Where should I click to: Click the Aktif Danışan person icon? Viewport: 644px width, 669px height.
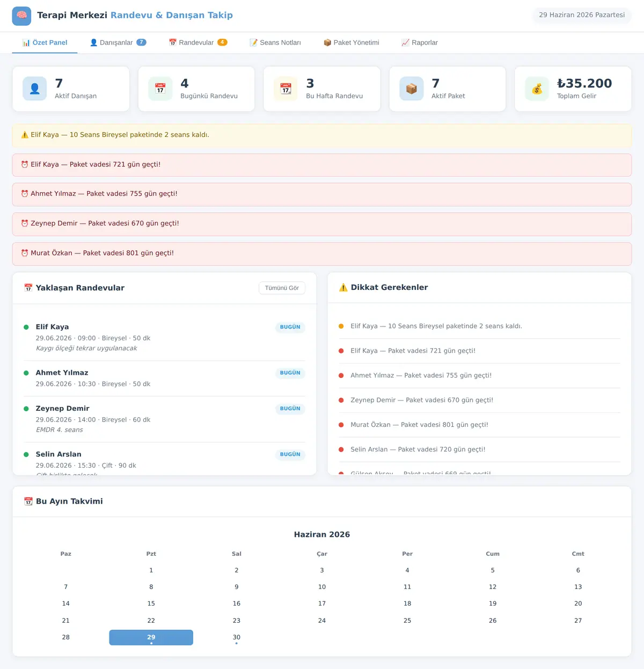(x=35, y=89)
